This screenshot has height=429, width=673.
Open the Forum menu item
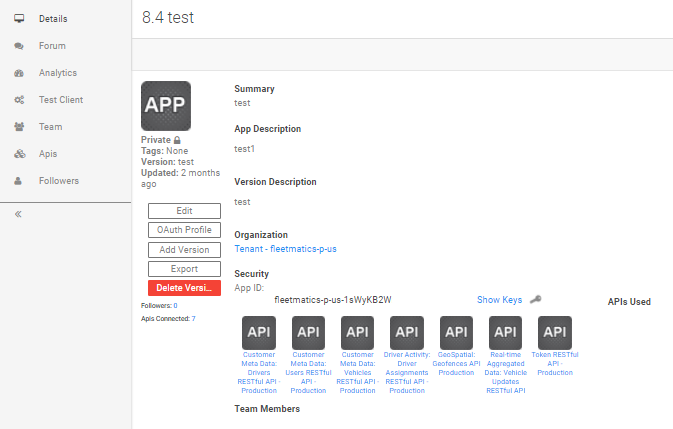point(52,46)
